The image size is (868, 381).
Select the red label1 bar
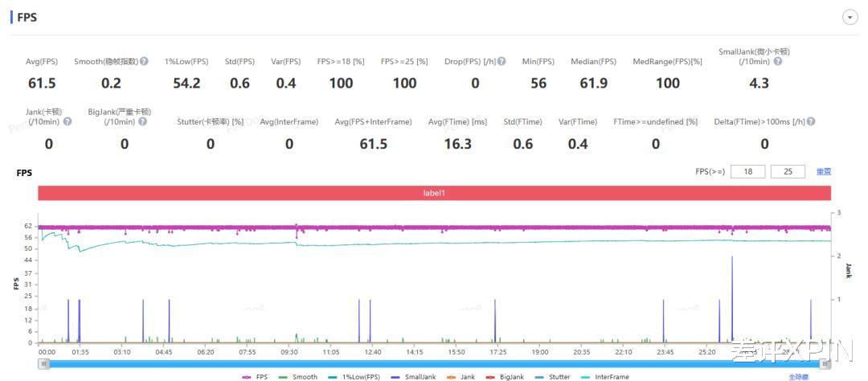click(435, 193)
